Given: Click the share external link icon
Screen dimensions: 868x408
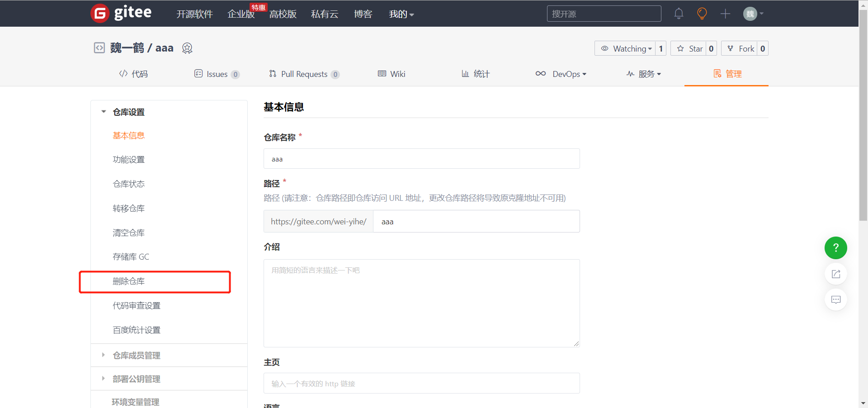Looking at the screenshot, I should click(x=835, y=274).
